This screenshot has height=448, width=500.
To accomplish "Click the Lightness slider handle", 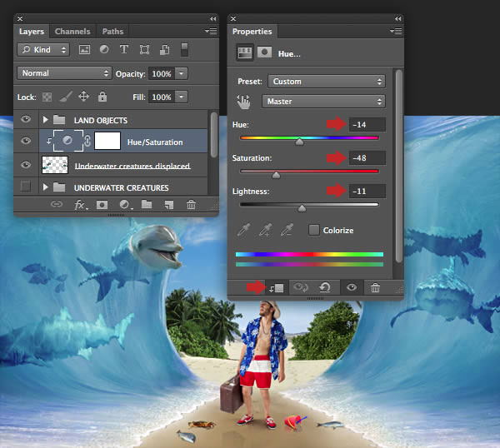I will click(302, 208).
